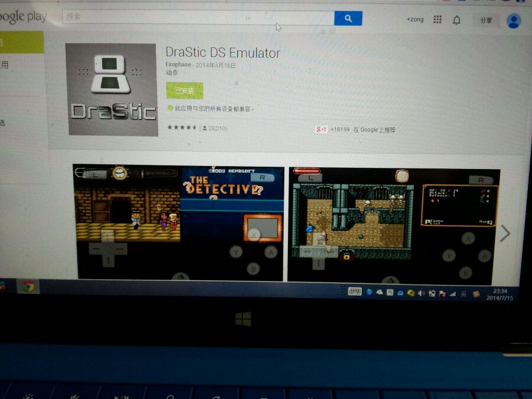Open Chrome from the taskbar
Screen dimensions: 532x399
[x=28, y=287]
